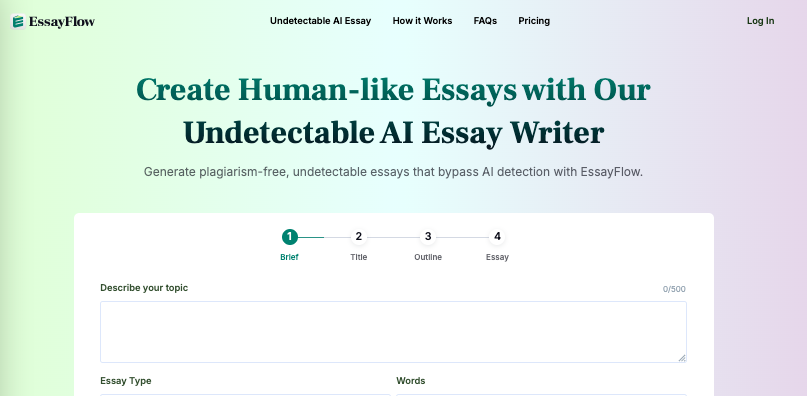Click the textarea resize handle corner
The image size is (807, 396).
(x=682, y=358)
